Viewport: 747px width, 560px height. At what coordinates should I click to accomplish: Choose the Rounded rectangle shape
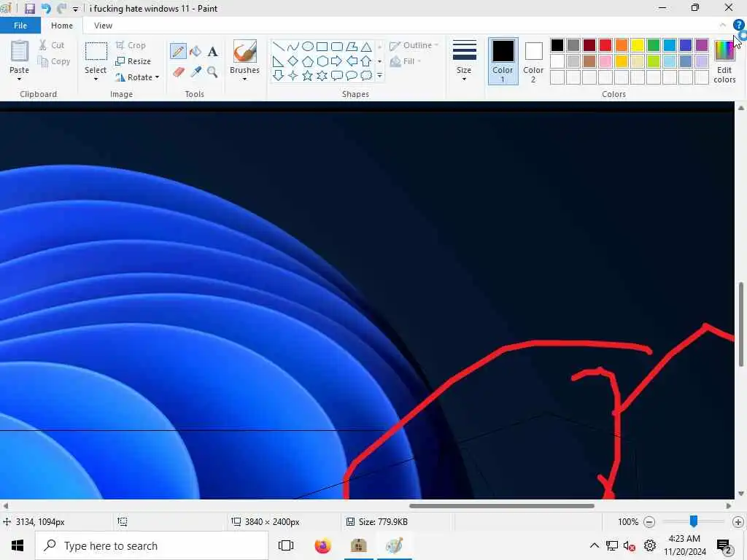click(337, 46)
